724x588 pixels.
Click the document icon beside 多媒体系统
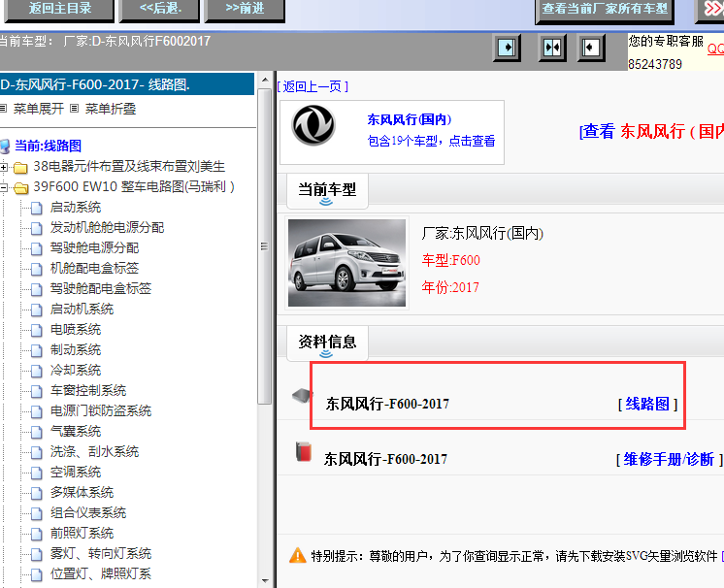pyautogui.click(x=37, y=493)
